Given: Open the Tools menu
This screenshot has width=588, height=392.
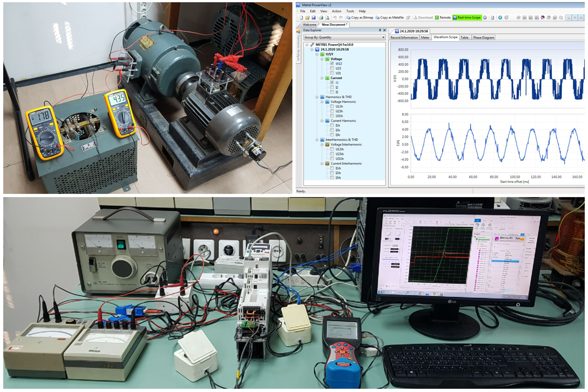Looking at the screenshot, I should (350, 11).
